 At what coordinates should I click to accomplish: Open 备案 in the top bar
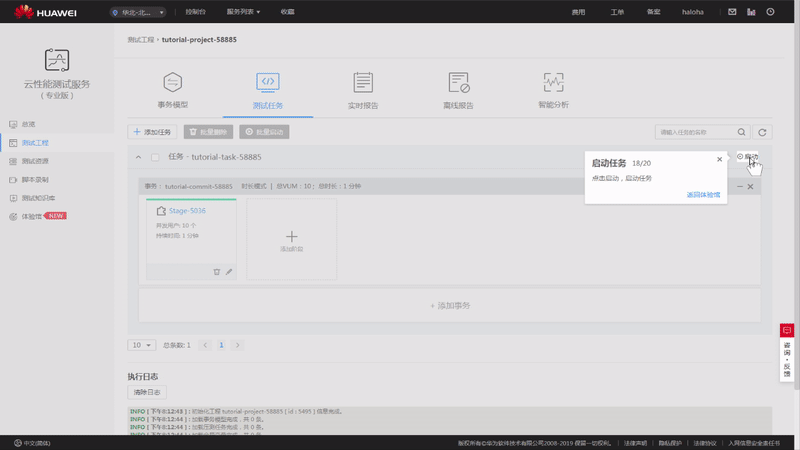point(654,12)
